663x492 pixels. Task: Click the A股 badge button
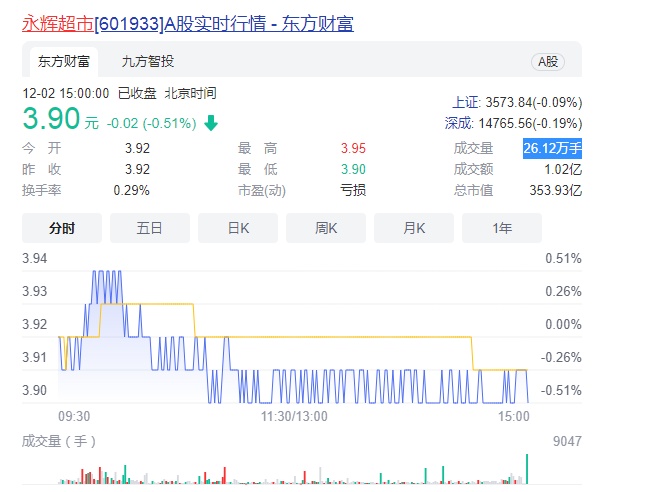click(548, 62)
